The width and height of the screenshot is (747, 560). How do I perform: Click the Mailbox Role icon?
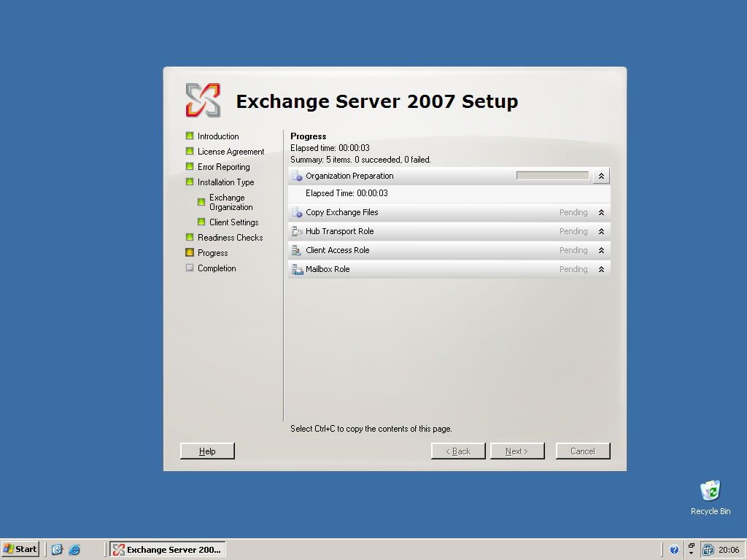(297, 269)
